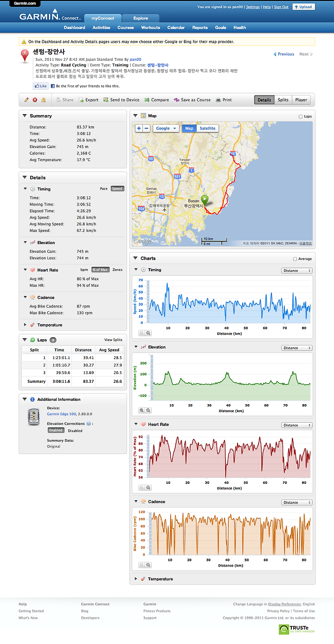
Task: Collapse the Details panel
Action: (x=25, y=178)
